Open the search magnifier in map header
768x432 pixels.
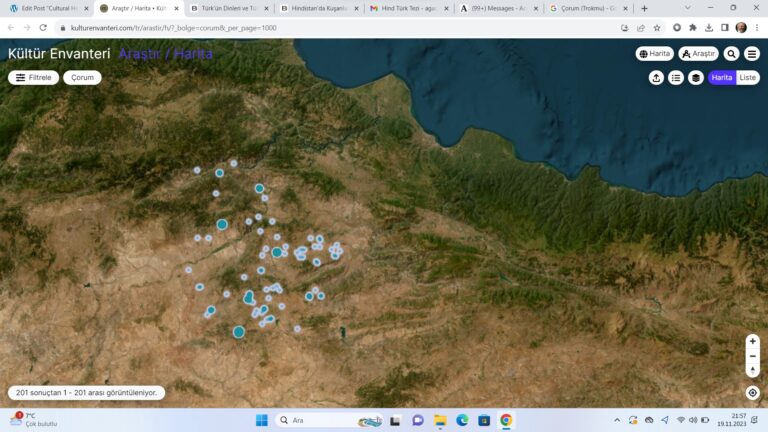731,54
